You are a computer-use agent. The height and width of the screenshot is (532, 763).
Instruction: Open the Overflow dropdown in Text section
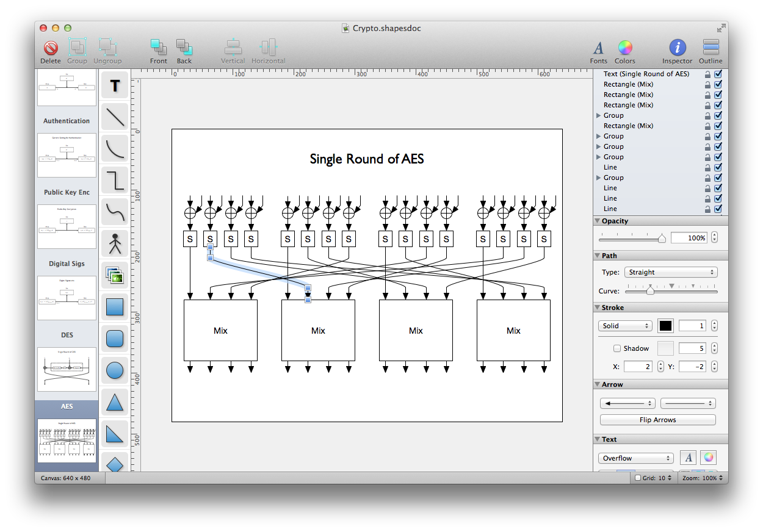(x=635, y=458)
